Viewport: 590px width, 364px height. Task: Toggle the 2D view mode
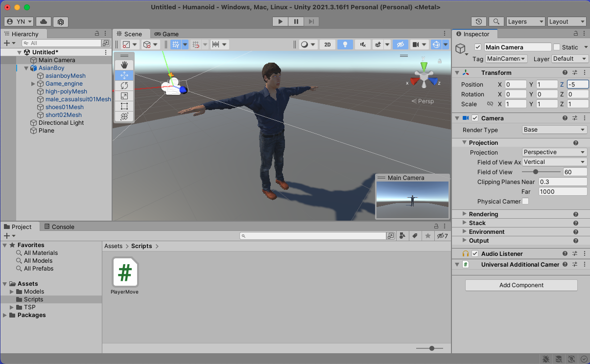(x=327, y=45)
